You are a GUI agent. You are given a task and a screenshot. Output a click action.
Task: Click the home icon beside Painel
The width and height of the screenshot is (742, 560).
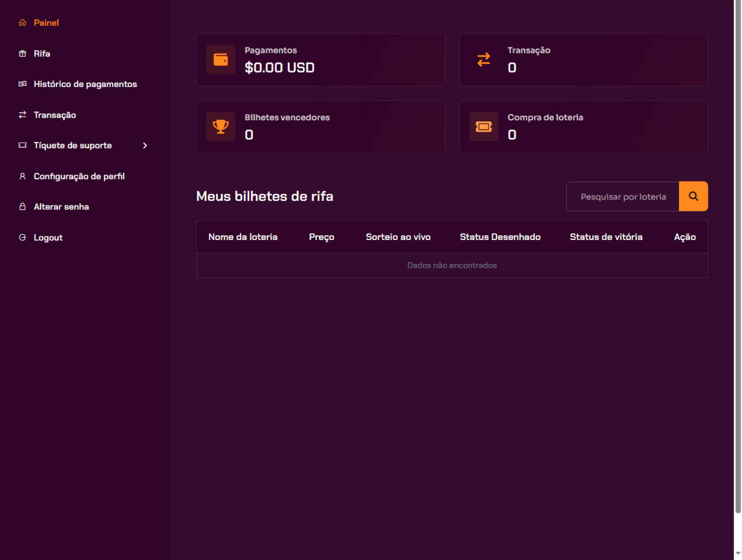(22, 22)
